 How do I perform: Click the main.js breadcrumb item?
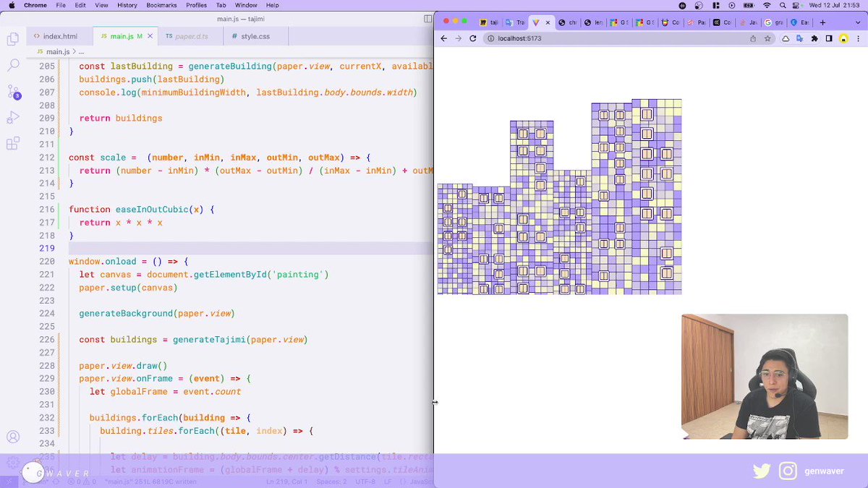(x=58, y=51)
